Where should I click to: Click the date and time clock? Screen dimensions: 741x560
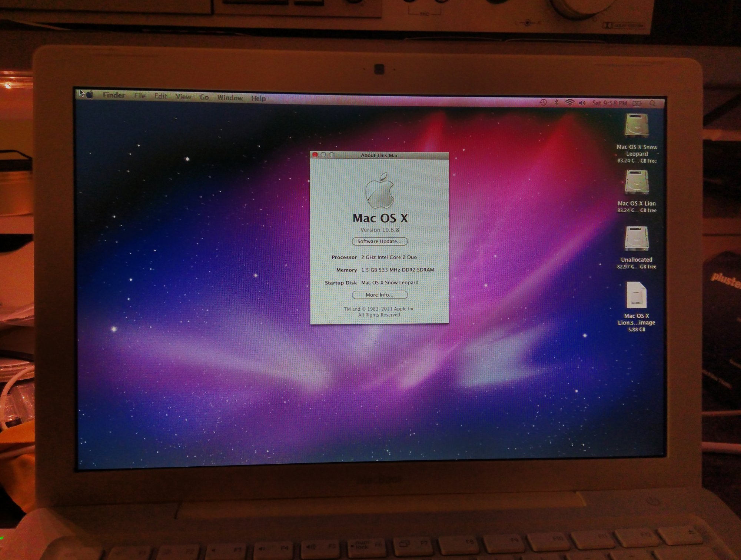tap(609, 103)
